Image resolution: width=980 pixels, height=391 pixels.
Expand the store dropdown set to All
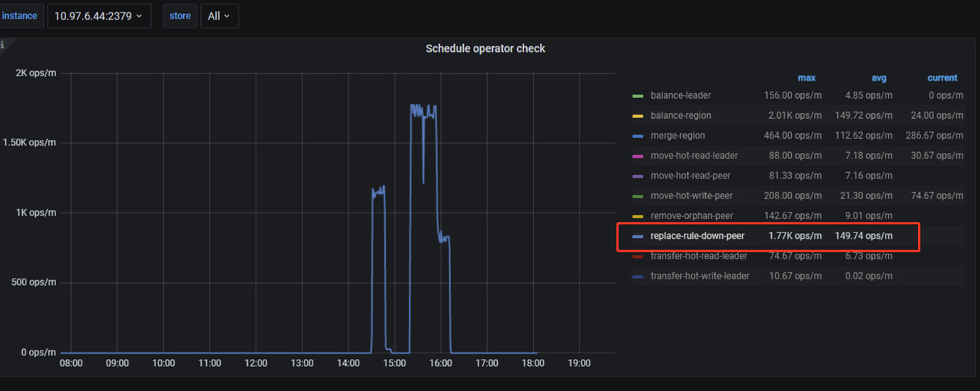click(x=219, y=16)
